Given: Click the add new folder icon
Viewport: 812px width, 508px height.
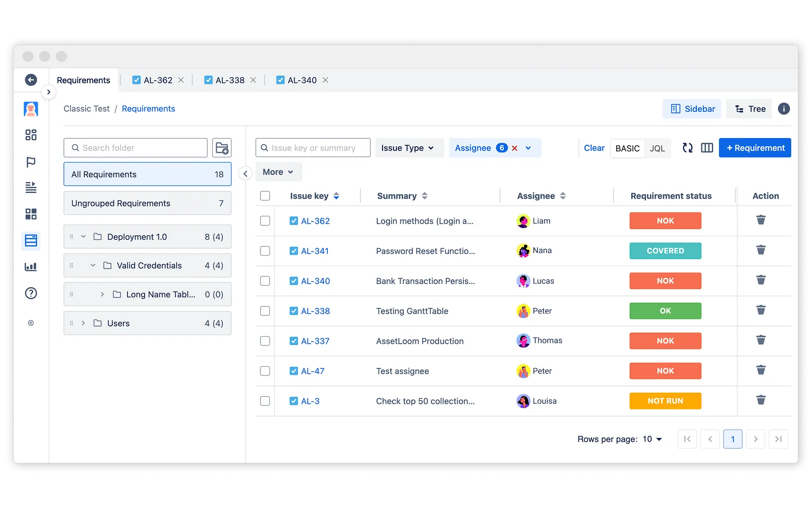Looking at the screenshot, I should [222, 148].
